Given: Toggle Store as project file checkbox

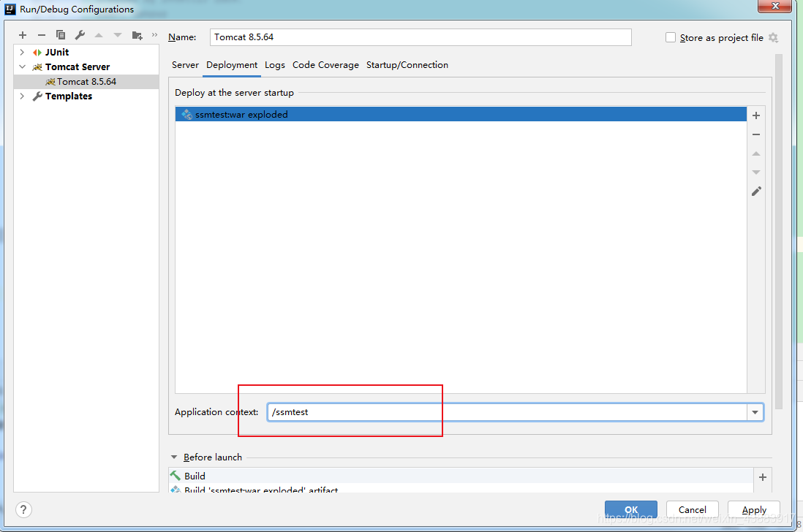Looking at the screenshot, I should [x=671, y=37].
